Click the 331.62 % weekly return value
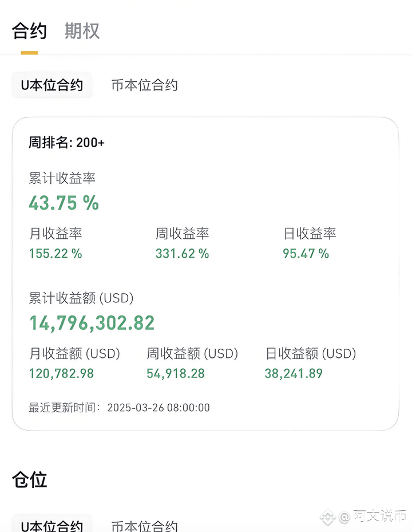Viewport: 412px width, 532px height. [182, 254]
